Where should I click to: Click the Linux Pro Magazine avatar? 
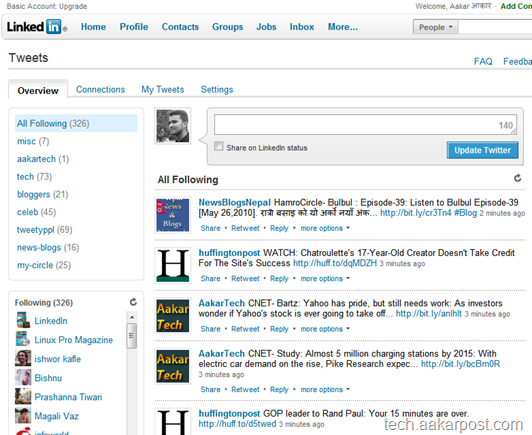pyautogui.click(x=23, y=339)
